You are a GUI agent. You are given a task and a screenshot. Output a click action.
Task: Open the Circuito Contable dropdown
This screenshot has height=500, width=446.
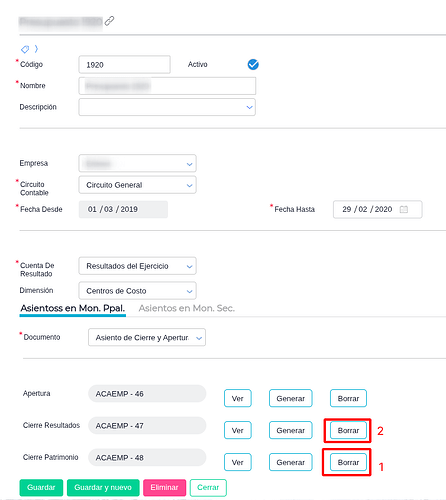[x=137, y=185]
